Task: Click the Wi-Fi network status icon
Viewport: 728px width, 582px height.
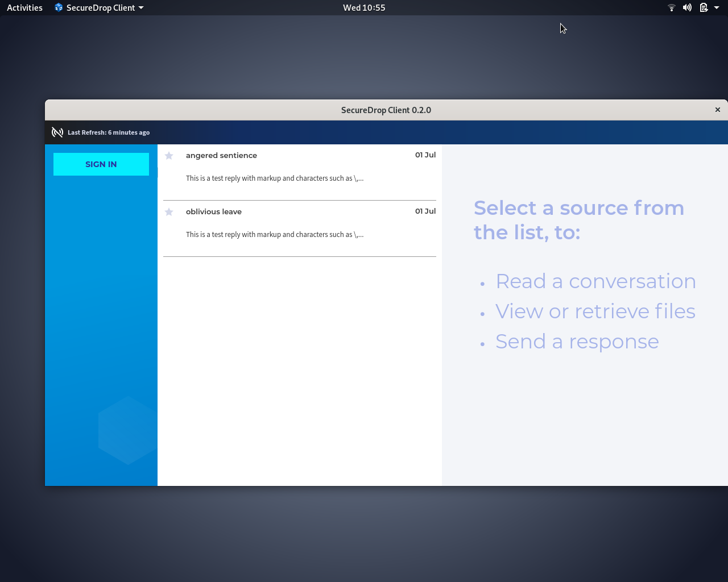Action: (x=672, y=7)
